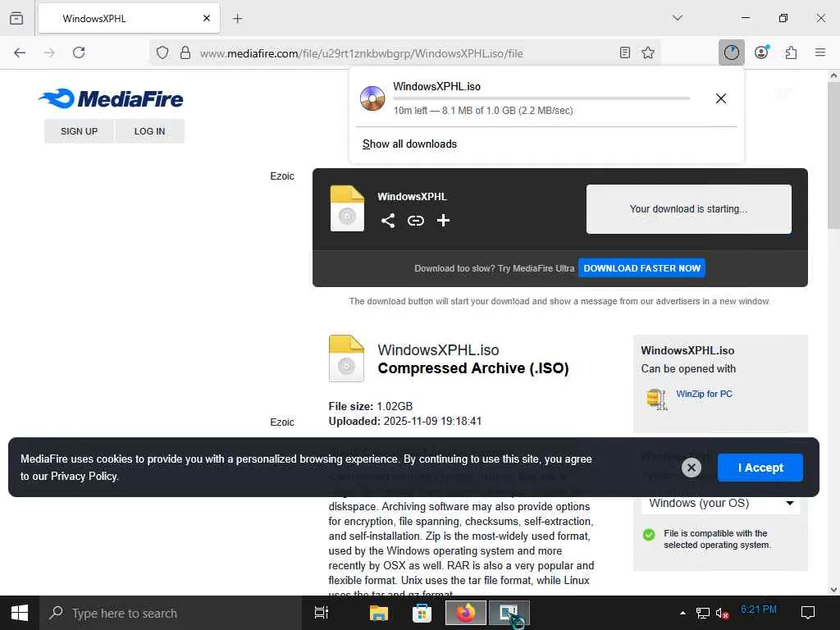Open File Explorer from taskbar

click(x=378, y=613)
